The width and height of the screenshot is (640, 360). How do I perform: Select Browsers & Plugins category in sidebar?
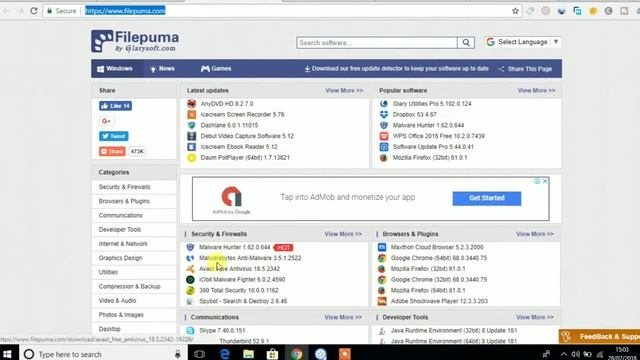pyautogui.click(x=124, y=201)
